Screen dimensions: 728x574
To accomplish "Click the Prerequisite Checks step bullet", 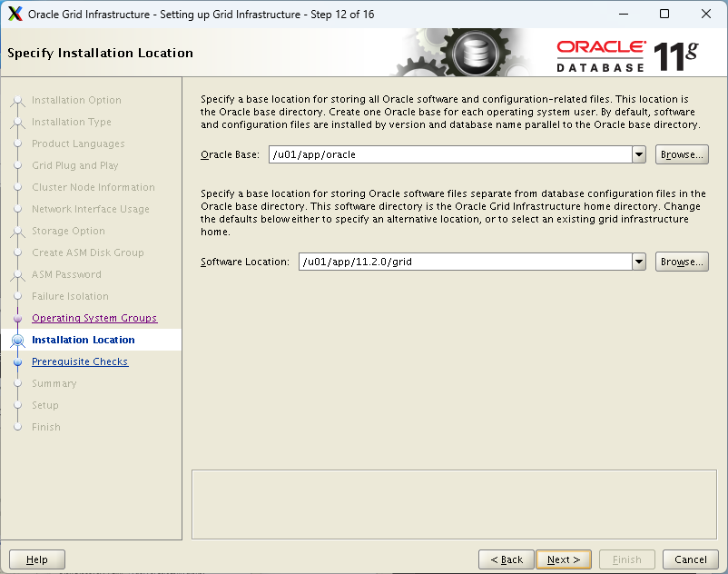I will [17, 362].
